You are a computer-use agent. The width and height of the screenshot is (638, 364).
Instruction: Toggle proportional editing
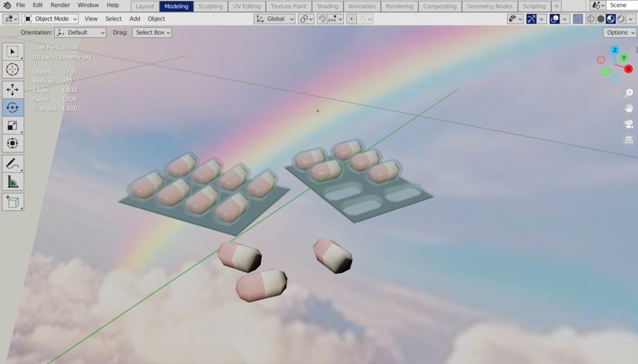pyautogui.click(x=352, y=19)
